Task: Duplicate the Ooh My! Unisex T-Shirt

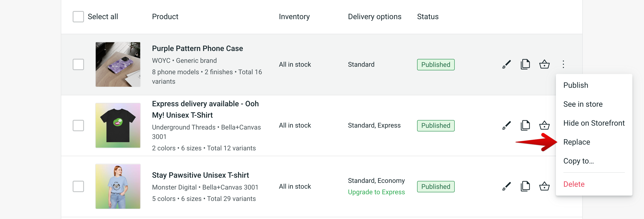Action: (525, 125)
